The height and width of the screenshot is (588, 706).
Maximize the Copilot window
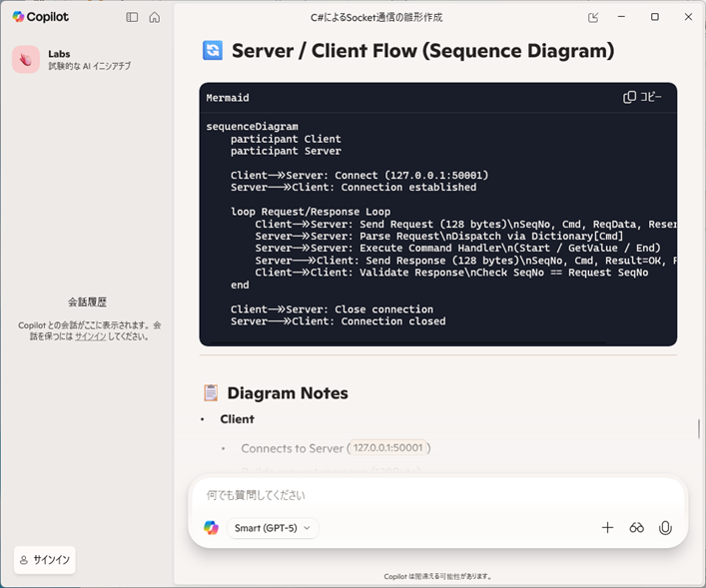[x=655, y=17]
